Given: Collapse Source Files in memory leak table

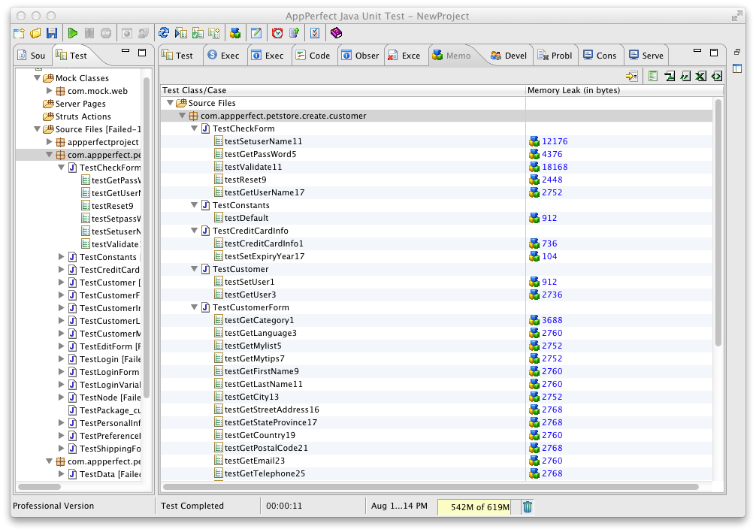Looking at the screenshot, I should (170, 103).
